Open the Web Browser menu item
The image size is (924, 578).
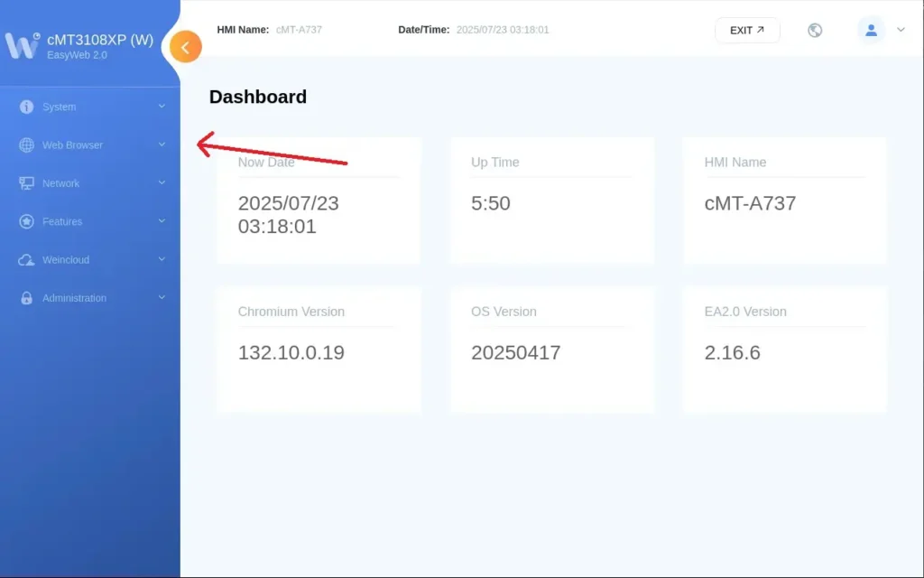(x=90, y=145)
